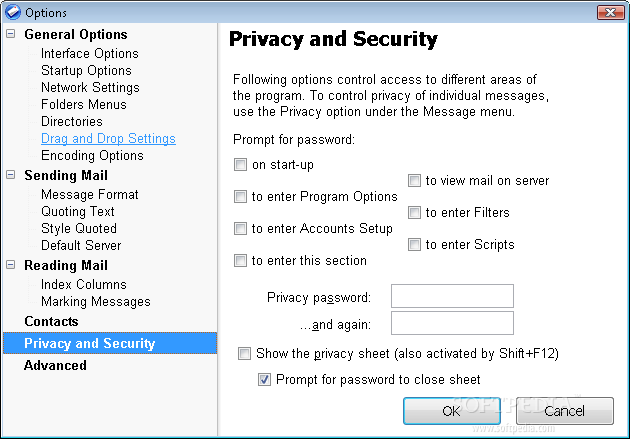The height and width of the screenshot is (439, 630).
Task: Click the Options window title bar icon
Action: (x=12, y=12)
